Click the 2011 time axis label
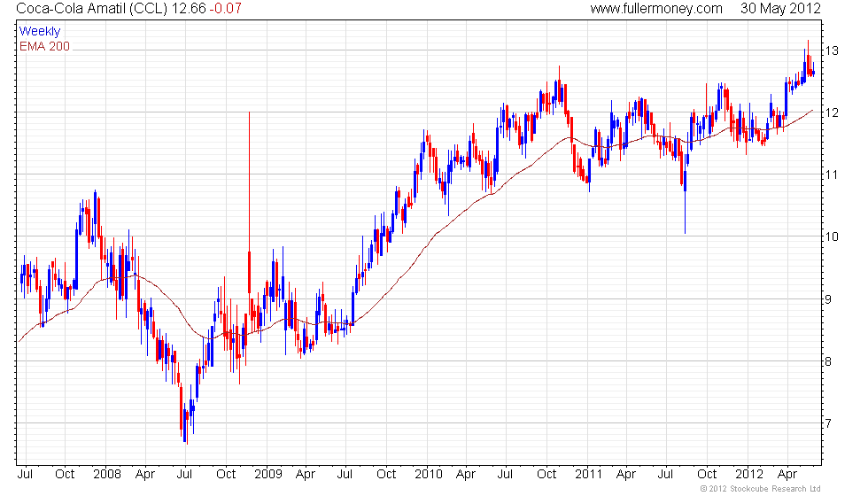The image size is (868, 496). pos(588,475)
